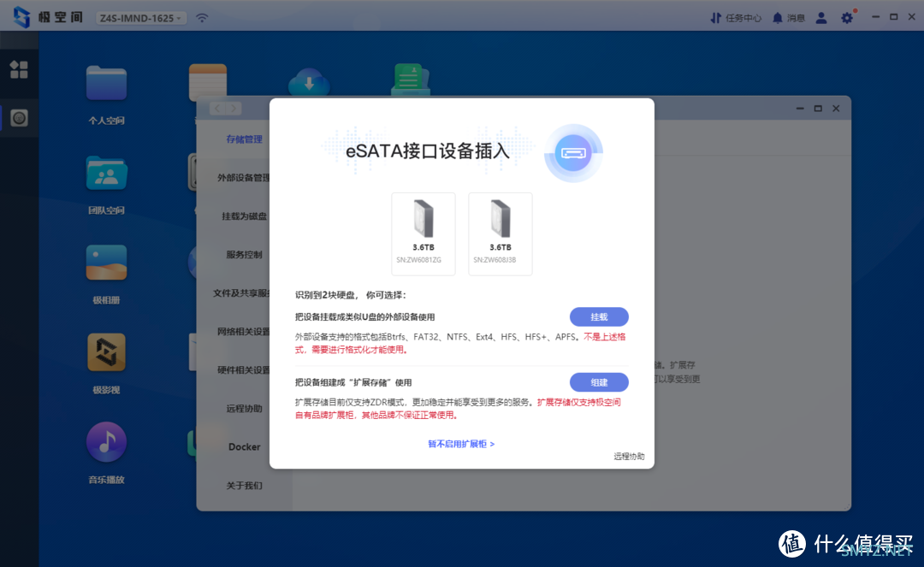This screenshot has width=924, height=567.
Task: Click the user account icon
Action: point(820,18)
